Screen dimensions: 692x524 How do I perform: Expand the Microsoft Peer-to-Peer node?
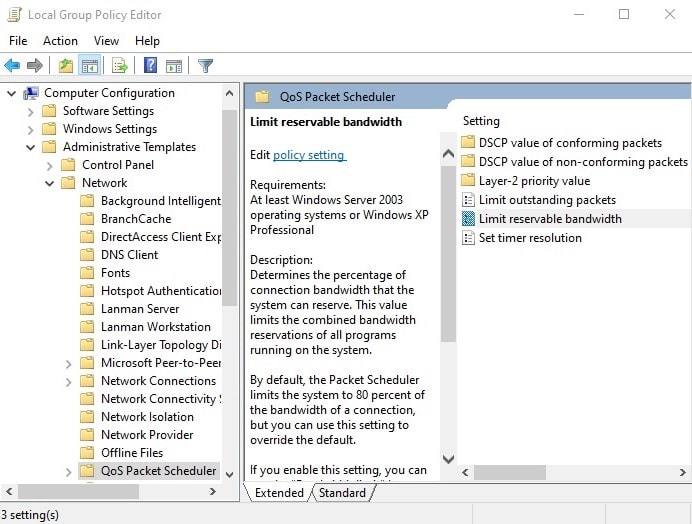68,364
